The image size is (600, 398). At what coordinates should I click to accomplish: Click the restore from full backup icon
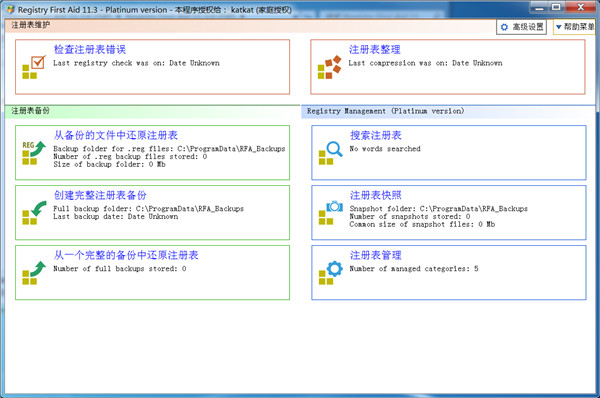click(x=34, y=273)
